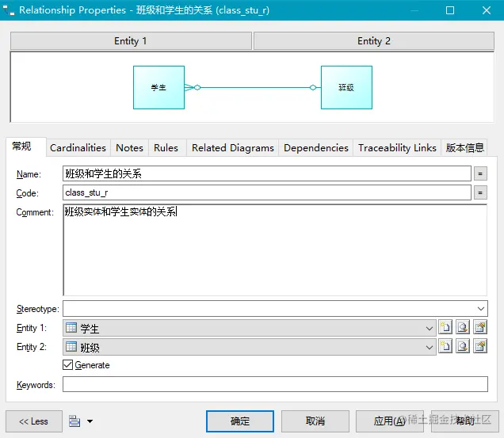Viewport: 504px width, 438px height.
Task: Click the Entity 1 header button
Action: point(131,41)
